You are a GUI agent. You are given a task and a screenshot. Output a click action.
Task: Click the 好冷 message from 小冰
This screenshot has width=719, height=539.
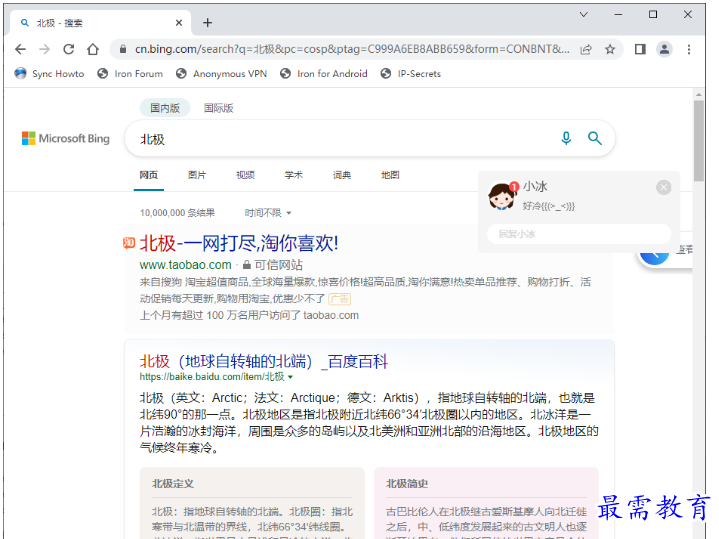[x=548, y=206]
